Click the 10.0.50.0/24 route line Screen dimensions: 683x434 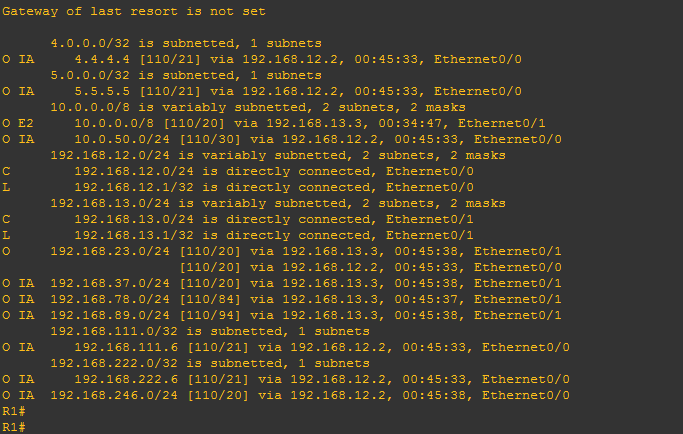tap(282, 139)
